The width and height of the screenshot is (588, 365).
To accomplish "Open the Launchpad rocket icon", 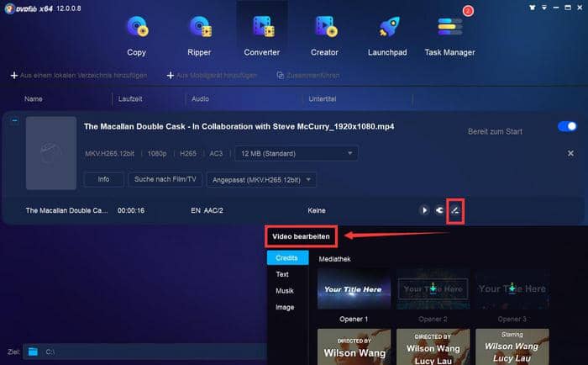I will pyautogui.click(x=388, y=27).
